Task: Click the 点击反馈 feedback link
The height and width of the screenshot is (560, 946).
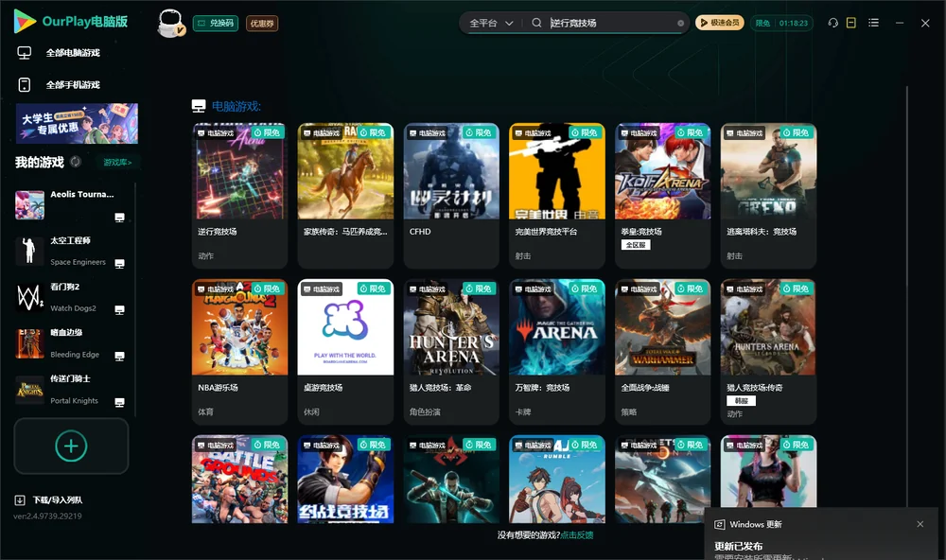Action: pos(577,534)
